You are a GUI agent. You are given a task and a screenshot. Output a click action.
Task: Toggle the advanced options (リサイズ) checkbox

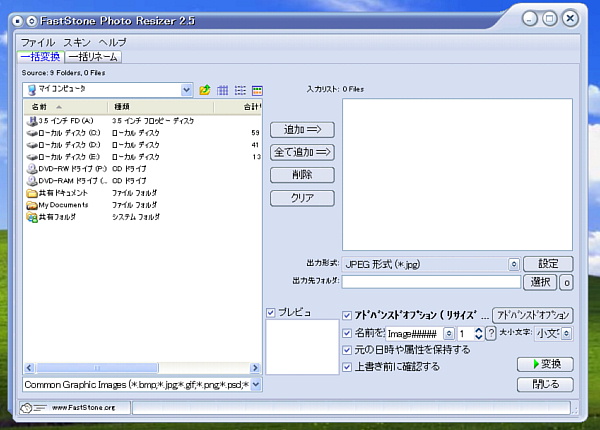pyautogui.click(x=347, y=316)
